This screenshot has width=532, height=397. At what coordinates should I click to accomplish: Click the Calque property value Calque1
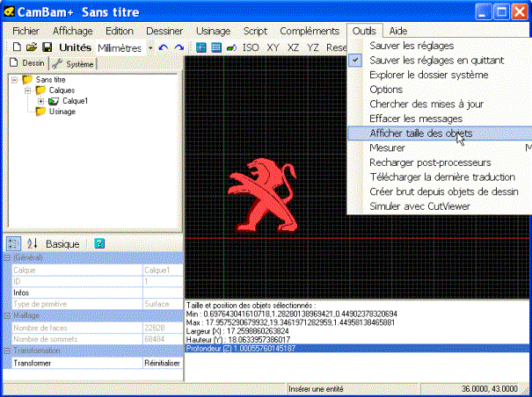[163, 271]
